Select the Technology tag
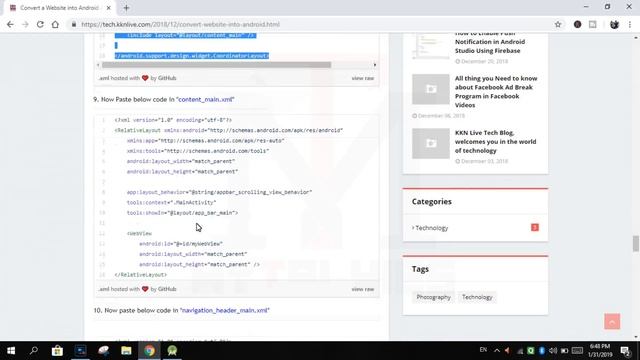Image resolution: width=640 pixels, height=360 pixels. [x=477, y=297]
